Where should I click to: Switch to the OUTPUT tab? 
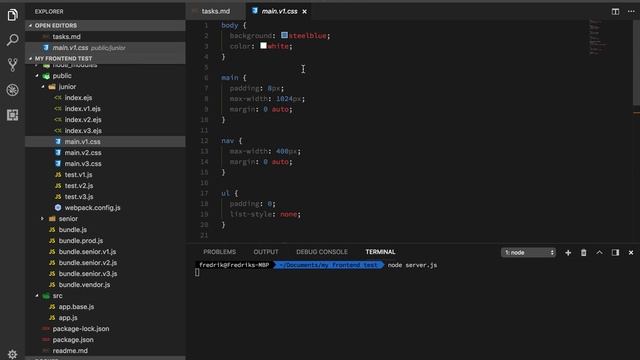266,252
